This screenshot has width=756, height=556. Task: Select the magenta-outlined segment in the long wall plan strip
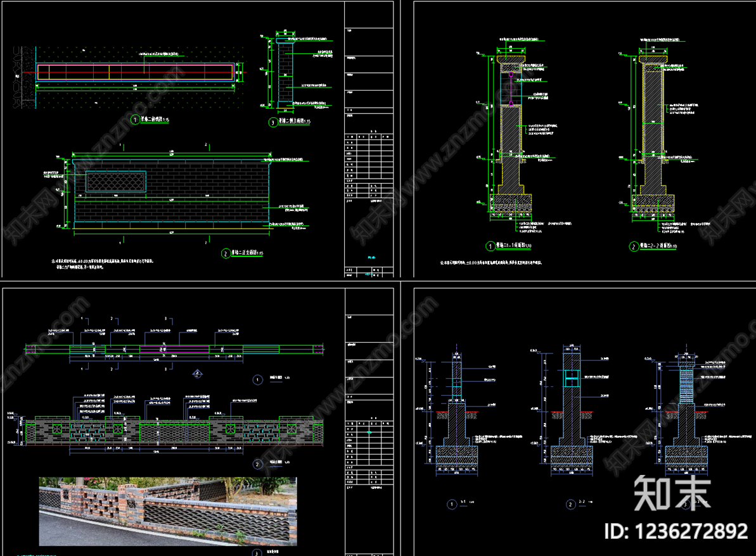point(174,350)
